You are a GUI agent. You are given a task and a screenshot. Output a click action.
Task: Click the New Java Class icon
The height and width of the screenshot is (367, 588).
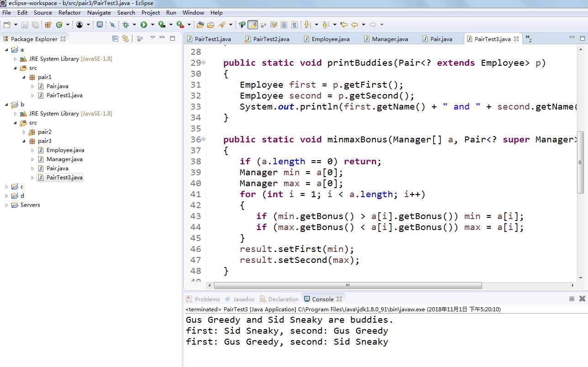coord(59,25)
